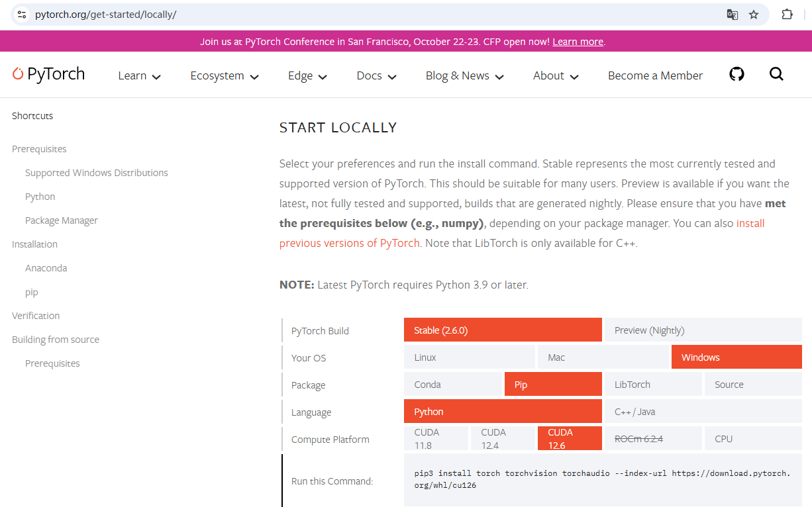
Task: Click the browser address bar URL
Action: click(x=105, y=15)
